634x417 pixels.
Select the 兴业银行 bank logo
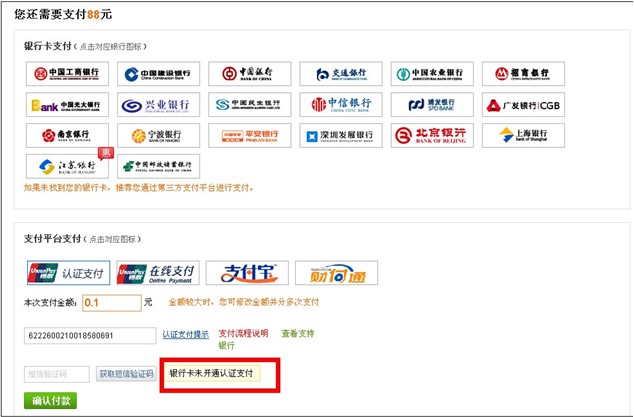157,105
